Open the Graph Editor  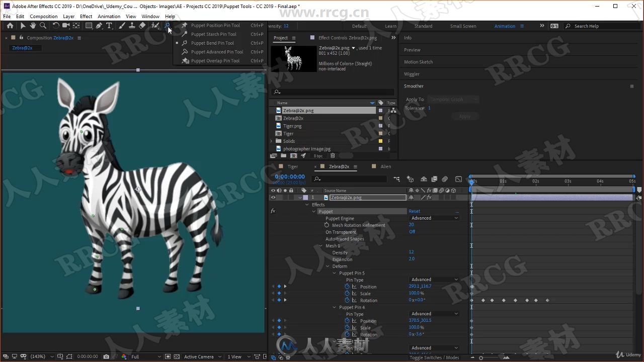458,178
